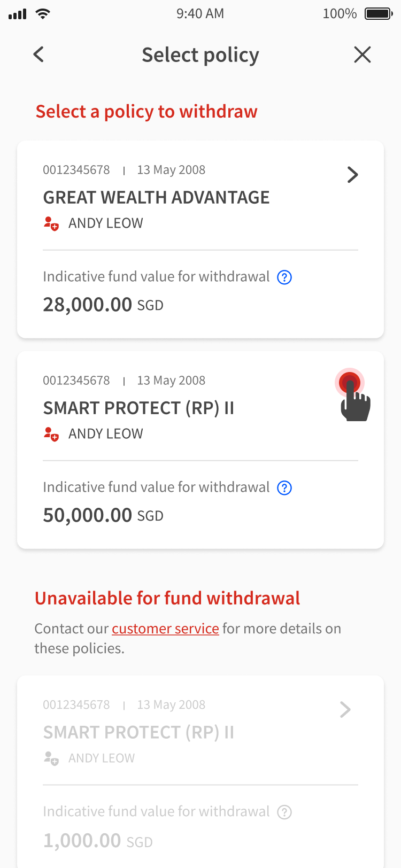Tap the Wi-Fi icon in status bar
This screenshot has width=401, height=868.
pos(42,14)
